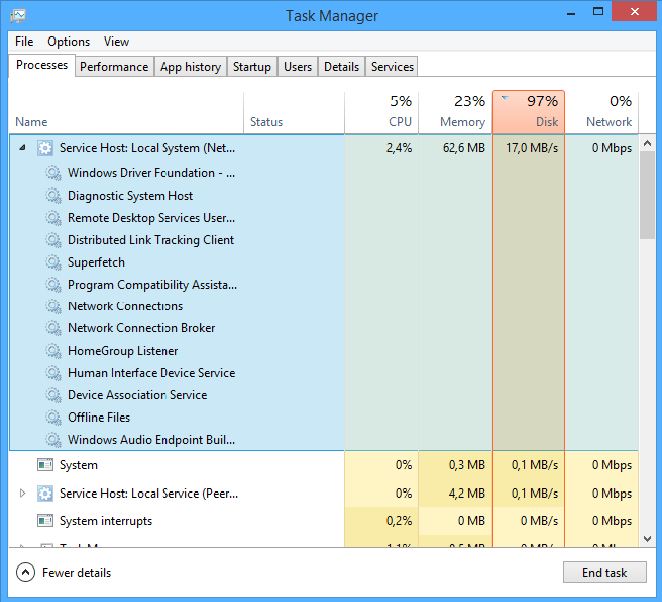Click the HomeGroup Listener service icon
Screen dimensions: 662x602
tap(54, 351)
